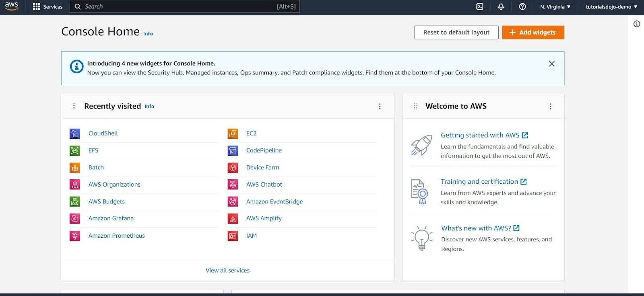Image resolution: width=644 pixels, height=296 pixels.
Task: Click Reset to default layout button
Action: tap(456, 33)
